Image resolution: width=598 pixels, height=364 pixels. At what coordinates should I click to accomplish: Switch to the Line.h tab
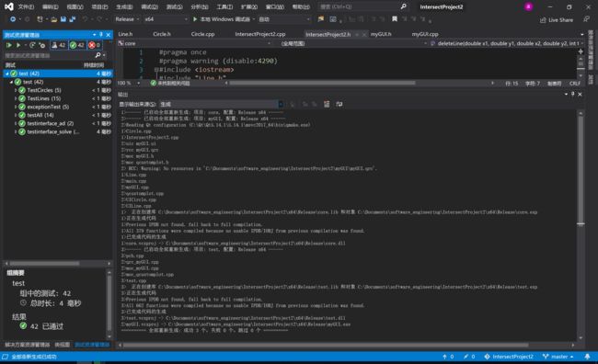pos(125,34)
